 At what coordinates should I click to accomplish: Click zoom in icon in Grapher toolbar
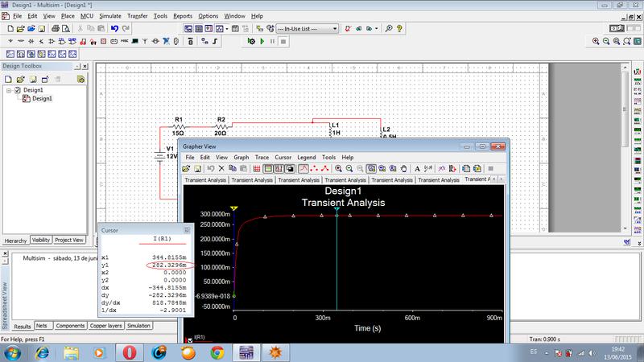click(x=339, y=169)
